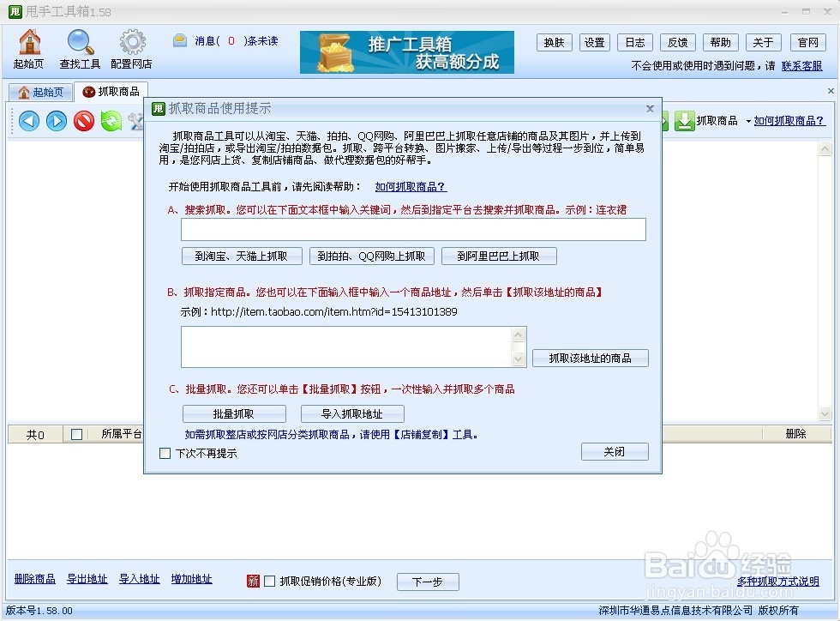Click the 联系客服 link
This screenshot has height=621, width=840.
click(x=801, y=66)
